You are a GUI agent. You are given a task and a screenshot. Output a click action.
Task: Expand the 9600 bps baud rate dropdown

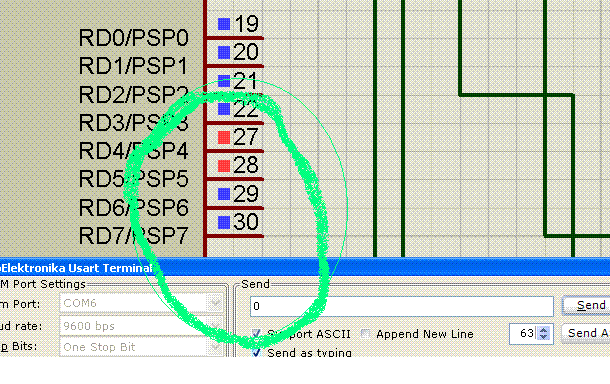coord(215,326)
